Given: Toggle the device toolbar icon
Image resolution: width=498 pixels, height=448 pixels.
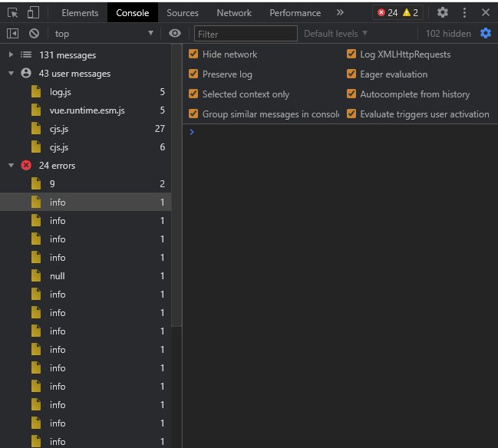Looking at the screenshot, I should [x=33, y=13].
